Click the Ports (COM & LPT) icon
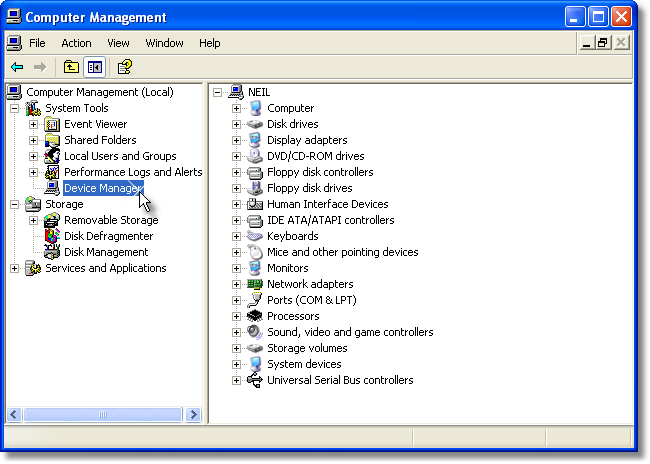 click(255, 300)
